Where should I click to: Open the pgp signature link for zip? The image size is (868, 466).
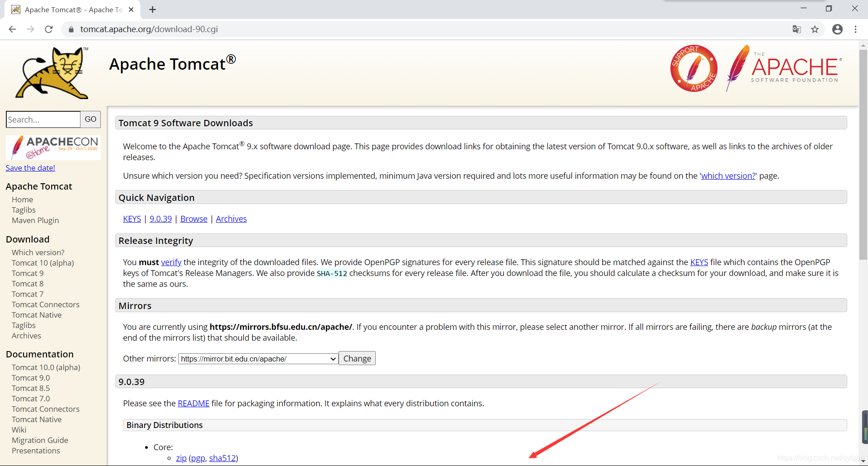click(x=198, y=458)
